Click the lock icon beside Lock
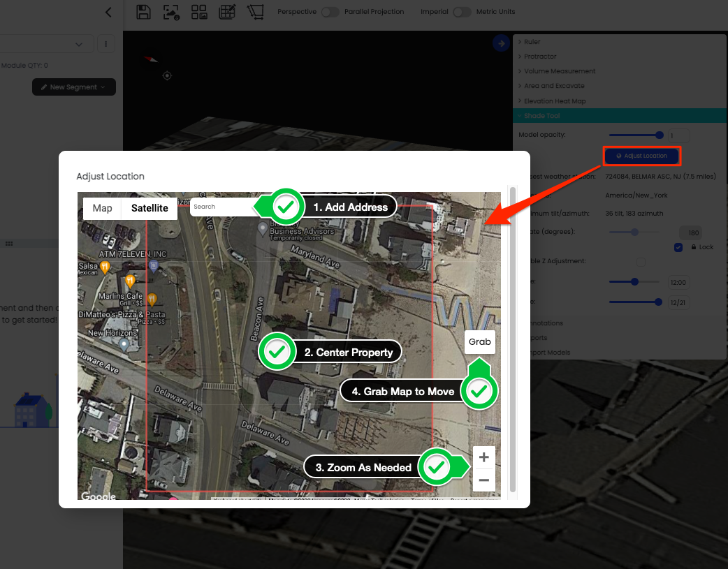 694,247
